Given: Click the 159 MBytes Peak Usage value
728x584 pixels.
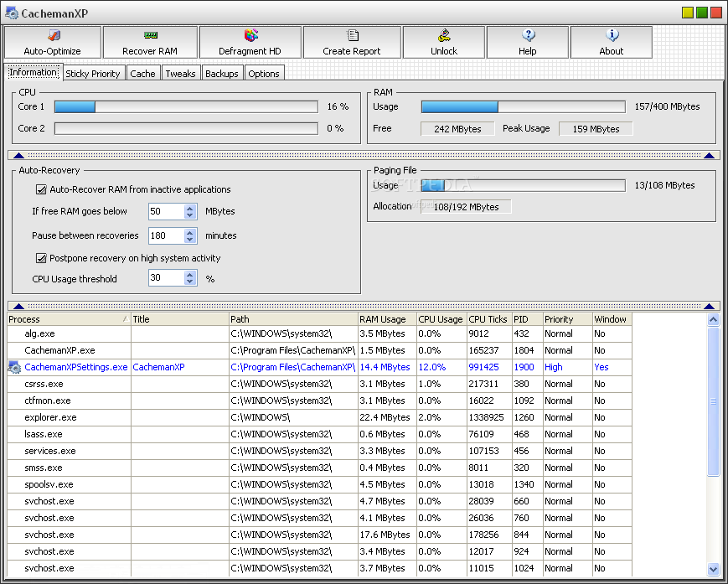Looking at the screenshot, I should pyautogui.click(x=596, y=128).
